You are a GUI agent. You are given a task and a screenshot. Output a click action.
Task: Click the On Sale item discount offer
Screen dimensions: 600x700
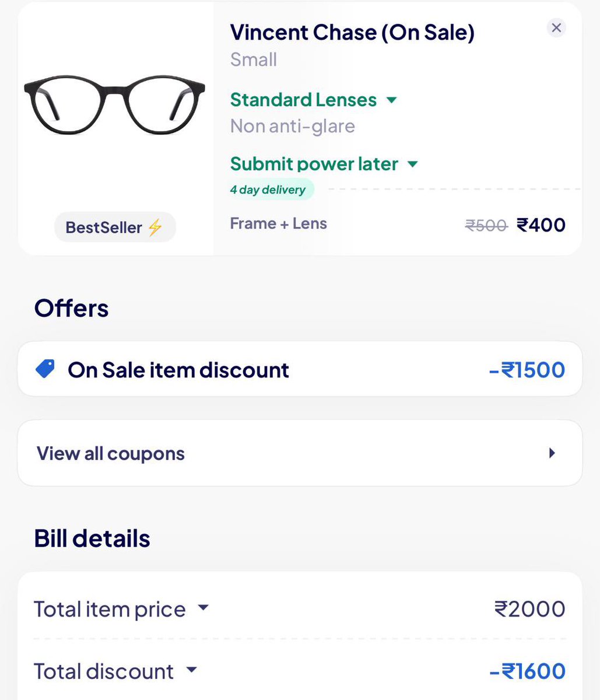[178, 370]
